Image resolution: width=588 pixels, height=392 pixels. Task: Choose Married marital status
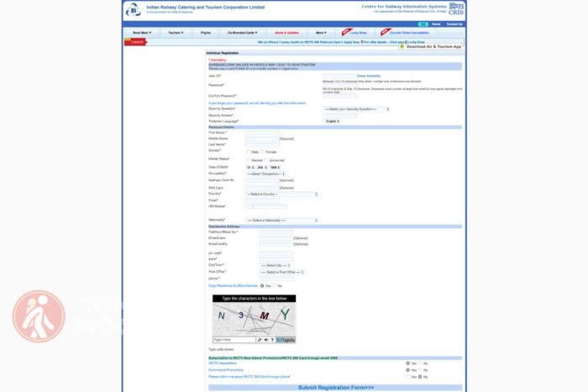(248, 160)
